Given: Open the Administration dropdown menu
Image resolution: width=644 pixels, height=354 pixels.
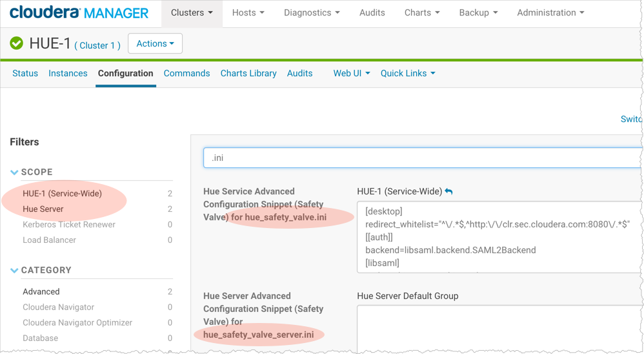Looking at the screenshot, I should (x=550, y=13).
